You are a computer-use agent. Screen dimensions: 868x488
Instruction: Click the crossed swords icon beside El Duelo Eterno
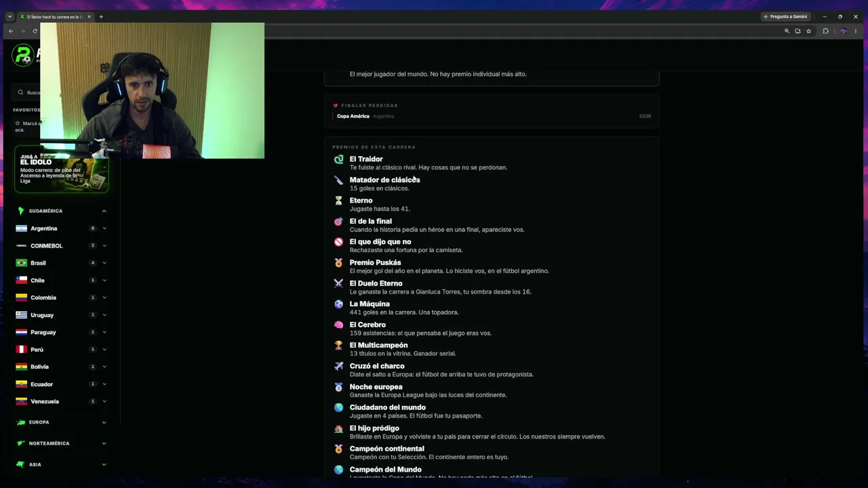pos(338,283)
